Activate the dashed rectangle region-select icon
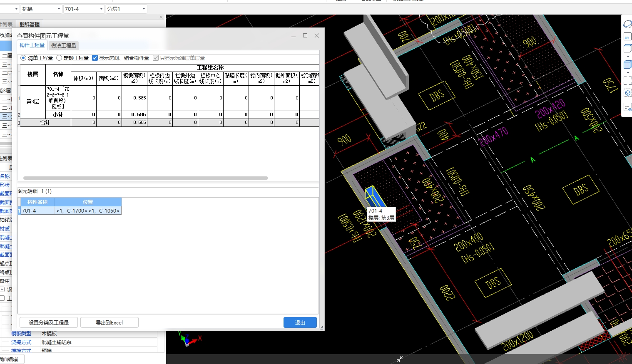The image size is (632, 364). click(627, 81)
